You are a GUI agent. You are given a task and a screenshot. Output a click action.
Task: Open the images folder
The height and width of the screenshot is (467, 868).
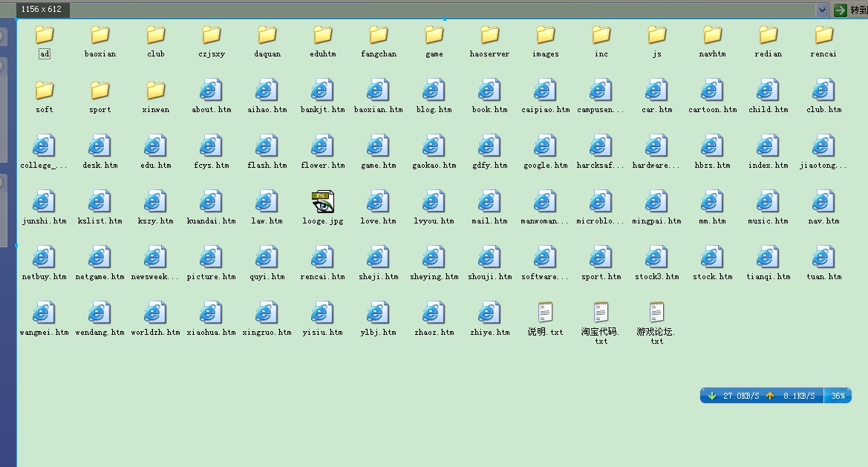pyautogui.click(x=545, y=35)
